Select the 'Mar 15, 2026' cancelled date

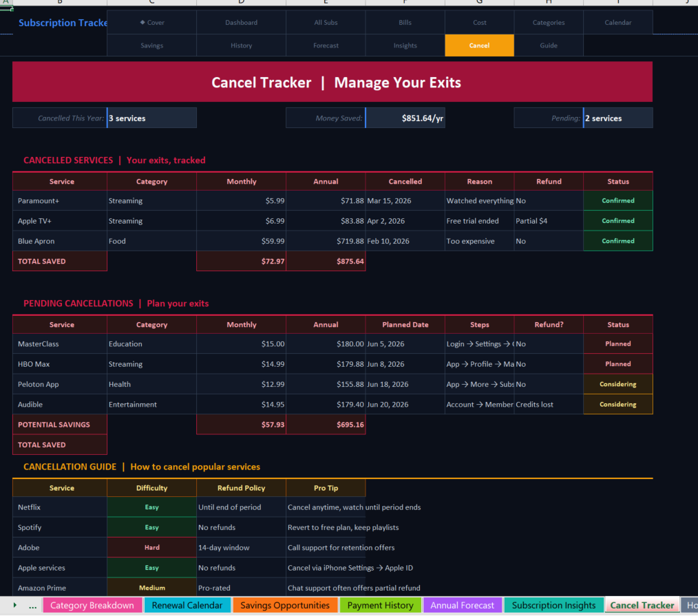405,201
